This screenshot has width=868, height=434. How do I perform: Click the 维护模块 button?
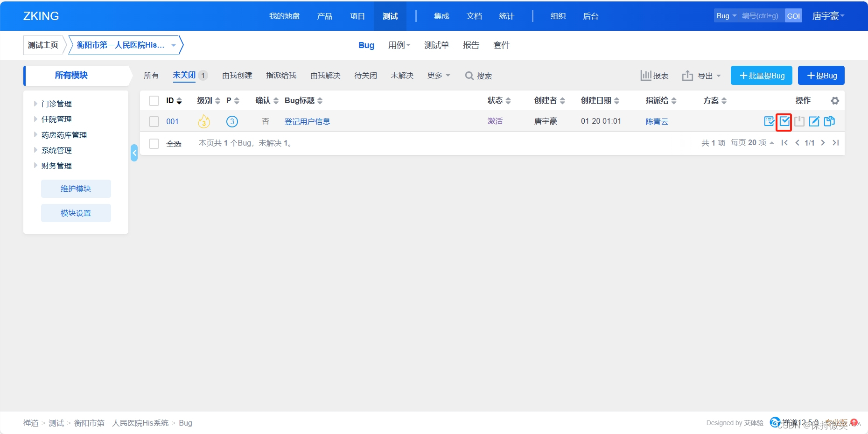[x=76, y=189]
